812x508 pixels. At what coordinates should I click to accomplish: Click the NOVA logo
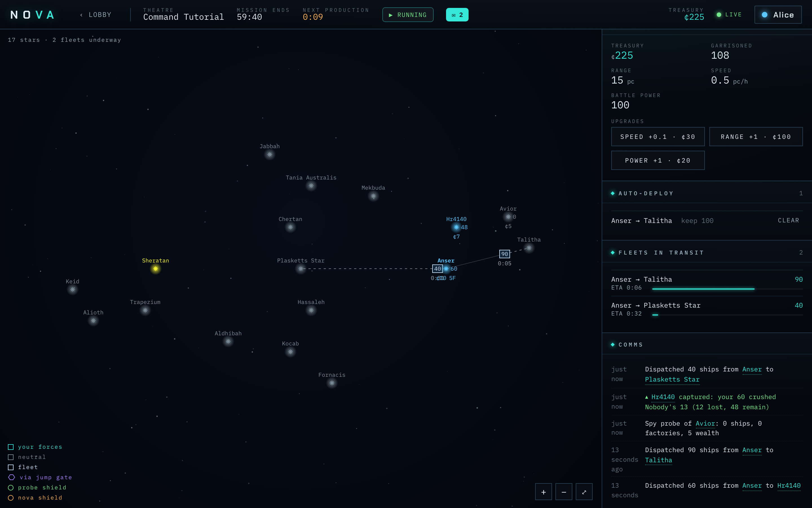click(x=32, y=15)
